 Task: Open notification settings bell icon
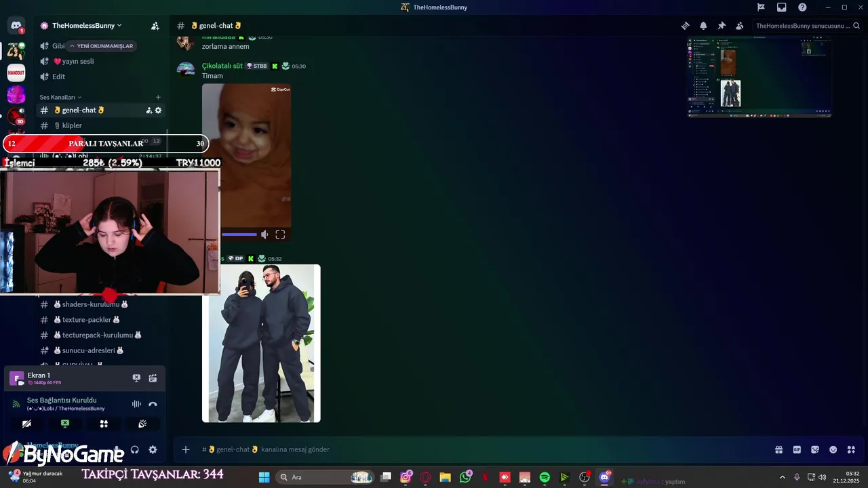click(703, 26)
